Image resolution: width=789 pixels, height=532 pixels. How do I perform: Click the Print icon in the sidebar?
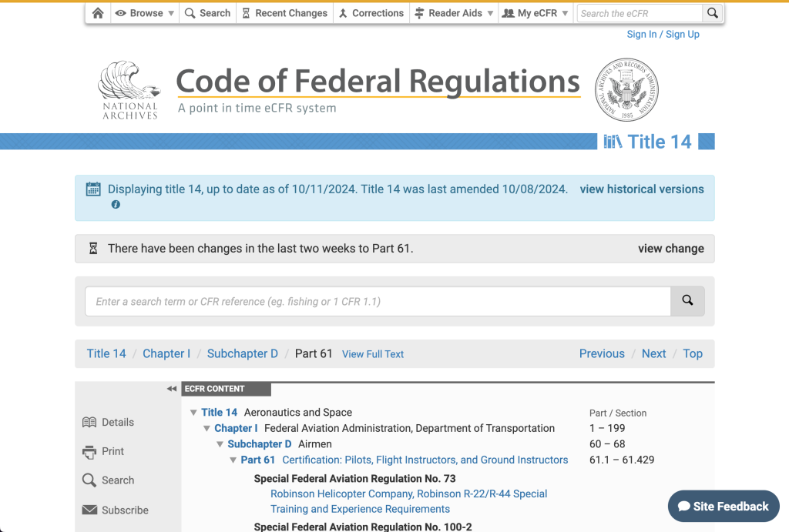(x=89, y=452)
